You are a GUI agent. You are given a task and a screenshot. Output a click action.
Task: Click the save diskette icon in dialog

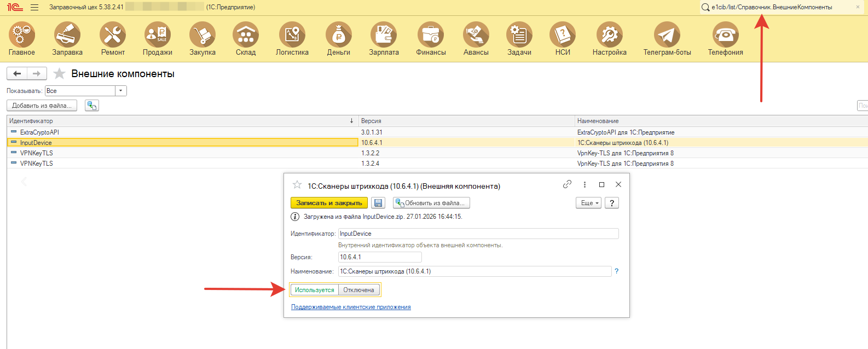coord(378,203)
